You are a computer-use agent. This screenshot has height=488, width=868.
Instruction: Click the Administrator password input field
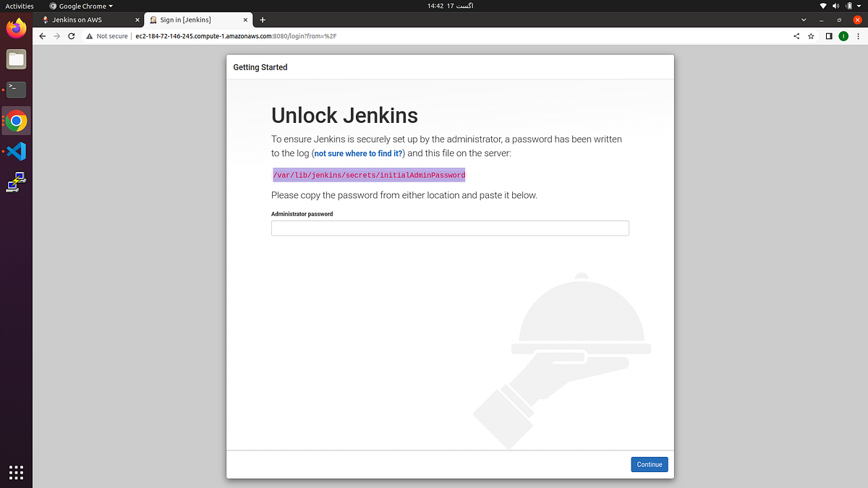point(450,228)
